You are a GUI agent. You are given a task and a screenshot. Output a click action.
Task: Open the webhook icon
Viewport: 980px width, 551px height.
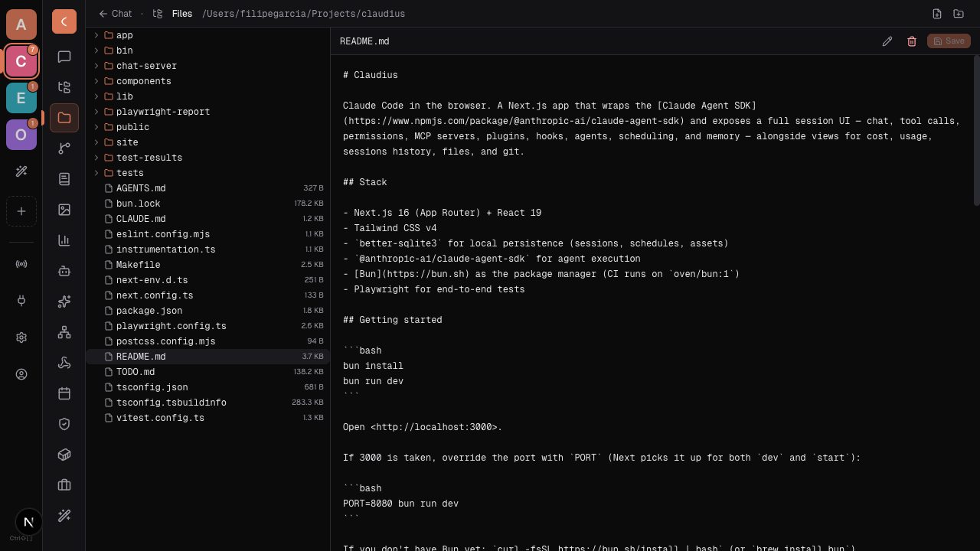[64, 363]
